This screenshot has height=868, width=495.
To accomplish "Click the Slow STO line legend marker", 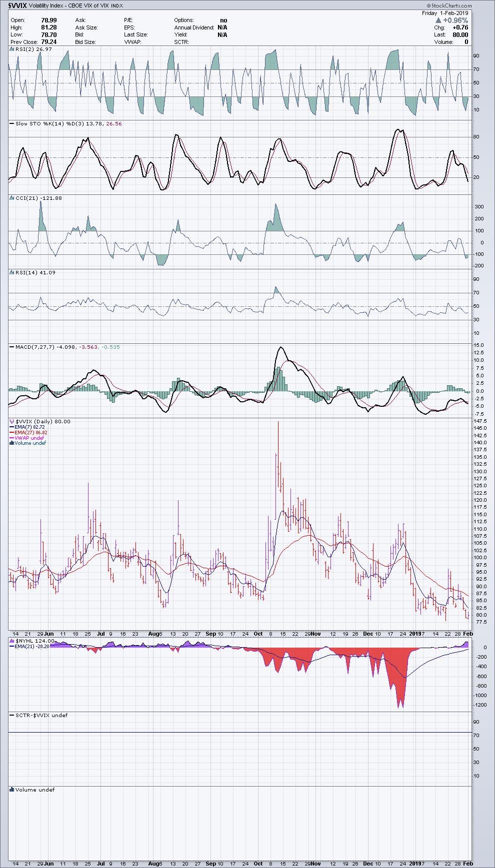I will point(12,123).
